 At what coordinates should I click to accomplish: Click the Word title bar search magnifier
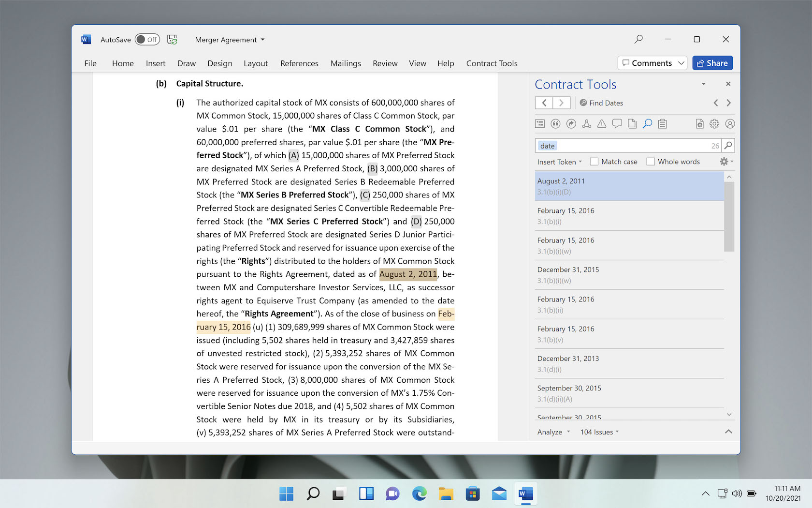[638, 39]
